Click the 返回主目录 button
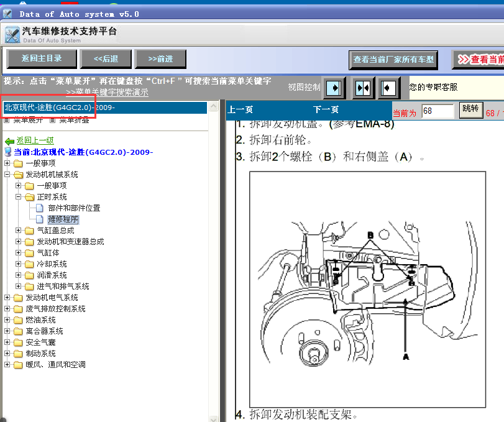504x422 pixels. [x=42, y=58]
